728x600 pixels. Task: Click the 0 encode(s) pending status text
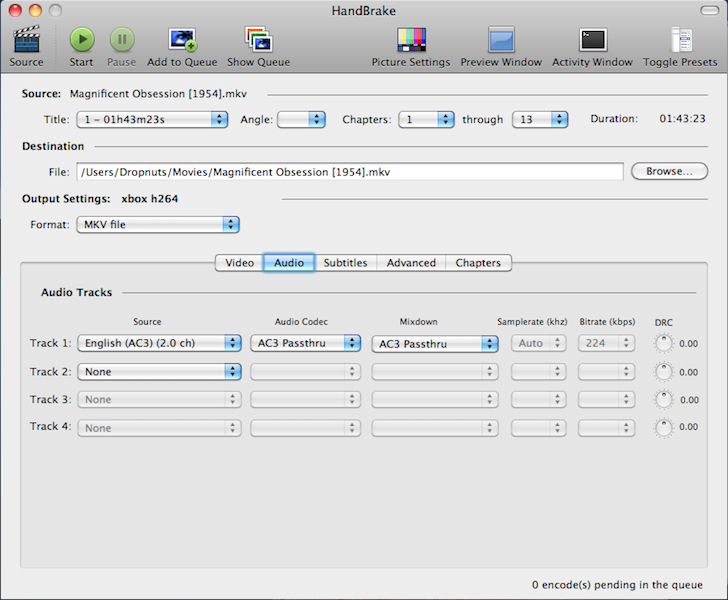617,585
